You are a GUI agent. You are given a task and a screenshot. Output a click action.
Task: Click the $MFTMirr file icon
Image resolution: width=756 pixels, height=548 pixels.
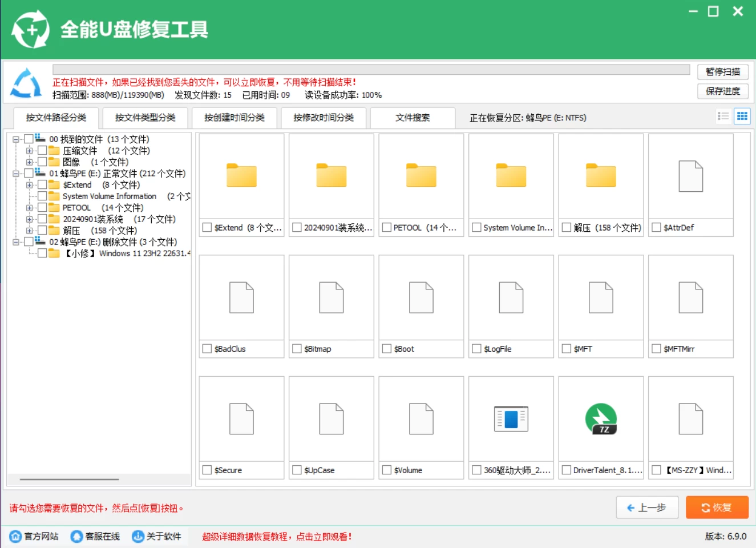[x=691, y=297]
